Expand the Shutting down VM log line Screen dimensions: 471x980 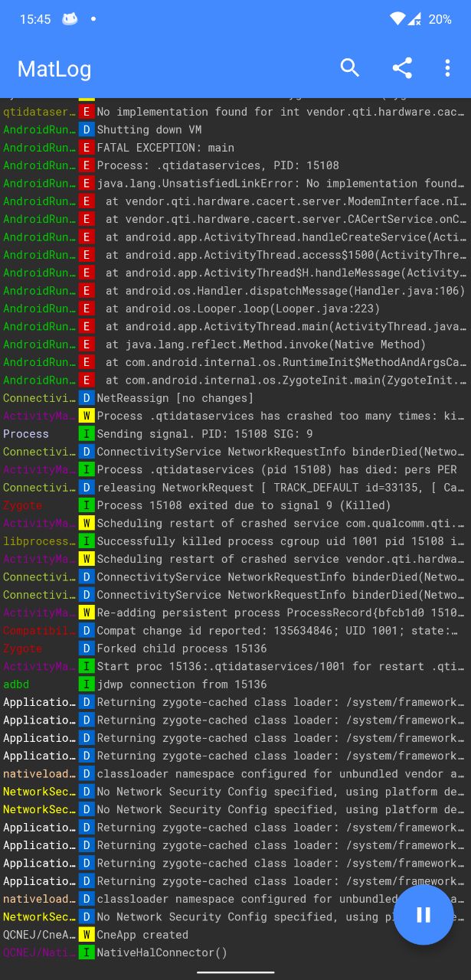(149, 129)
